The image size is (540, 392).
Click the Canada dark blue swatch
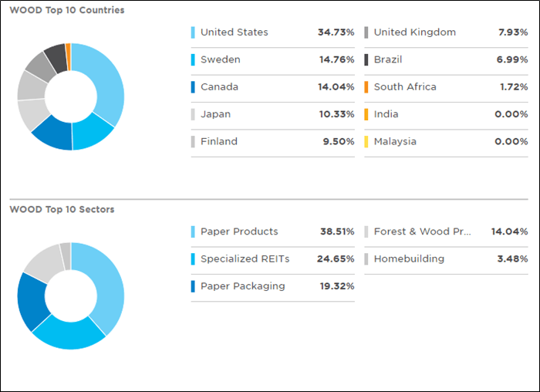[x=193, y=87]
